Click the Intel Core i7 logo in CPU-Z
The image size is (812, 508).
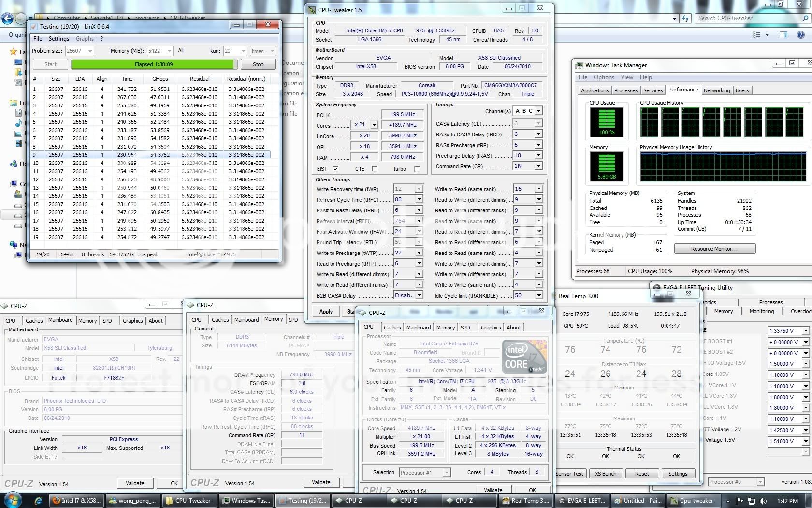click(x=524, y=356)
